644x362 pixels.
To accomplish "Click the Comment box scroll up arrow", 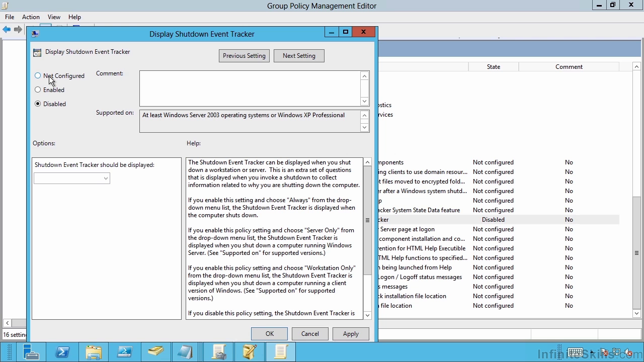I will click(365, 75).
